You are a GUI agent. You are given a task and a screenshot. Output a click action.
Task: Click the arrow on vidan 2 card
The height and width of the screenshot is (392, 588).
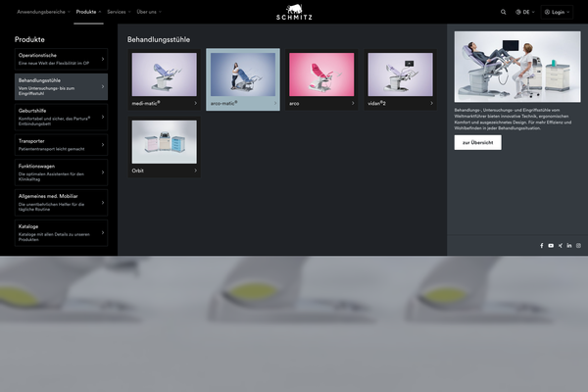(431, 103)
